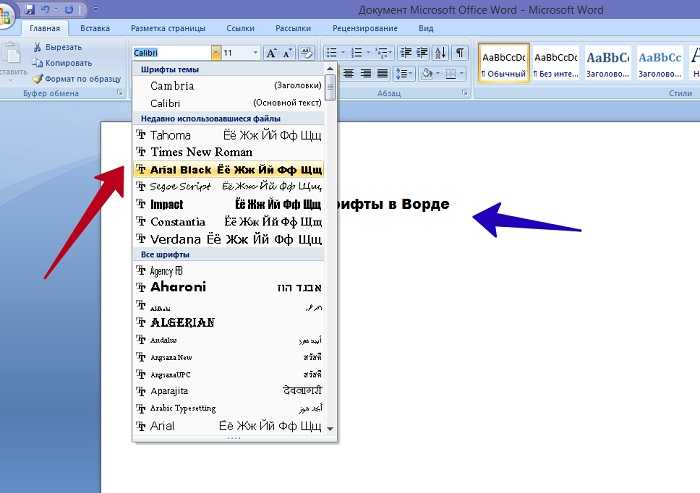Collapse the font name dropdown arrow
The width and height of the screenshot is (700, 493).
coord(216,53)
